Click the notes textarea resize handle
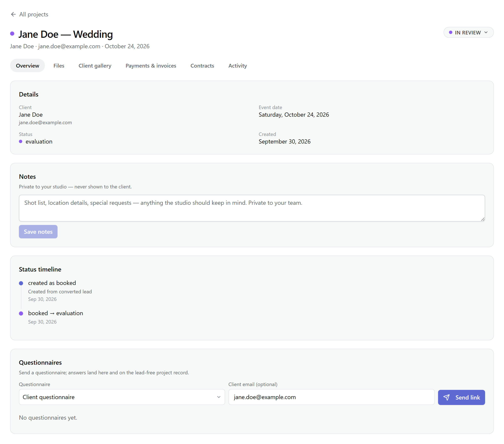The height and width of the screenshot is (444, 504). (x=483, y=219)
